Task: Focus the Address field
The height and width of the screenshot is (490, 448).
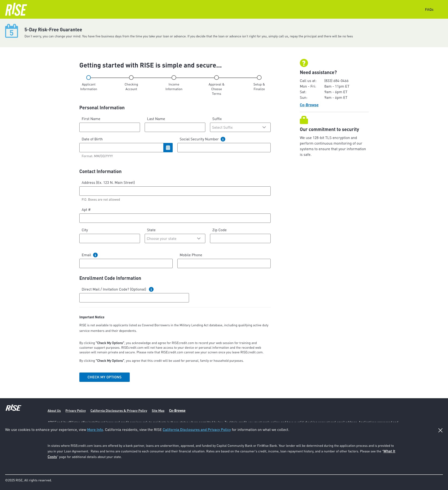Action: 175,191
